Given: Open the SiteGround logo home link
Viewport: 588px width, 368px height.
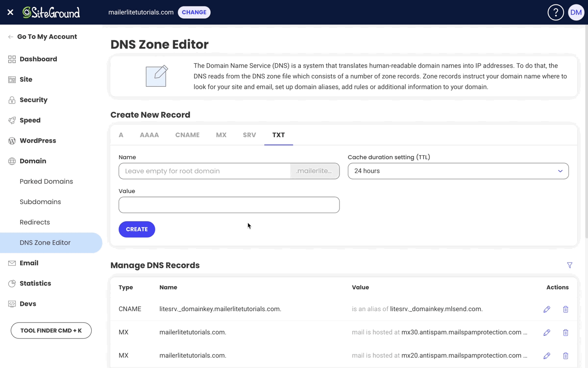Looking at the screenshot, I should [51, 12].
